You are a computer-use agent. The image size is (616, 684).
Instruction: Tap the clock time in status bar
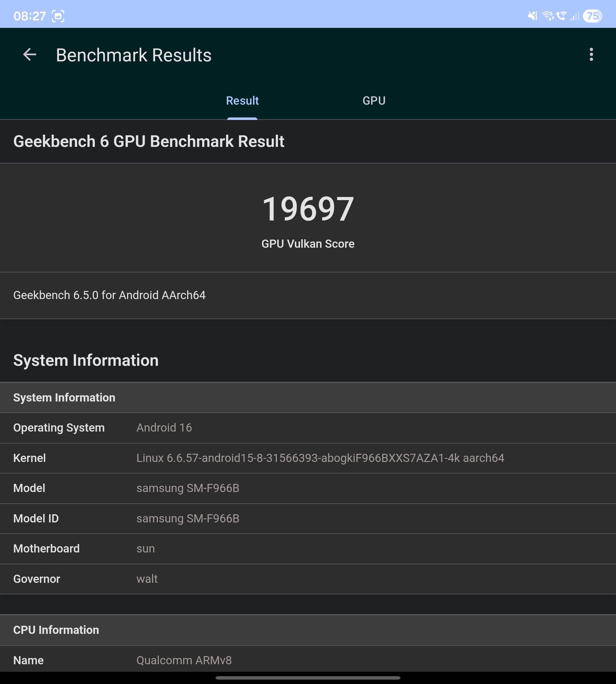click(29, 16)
